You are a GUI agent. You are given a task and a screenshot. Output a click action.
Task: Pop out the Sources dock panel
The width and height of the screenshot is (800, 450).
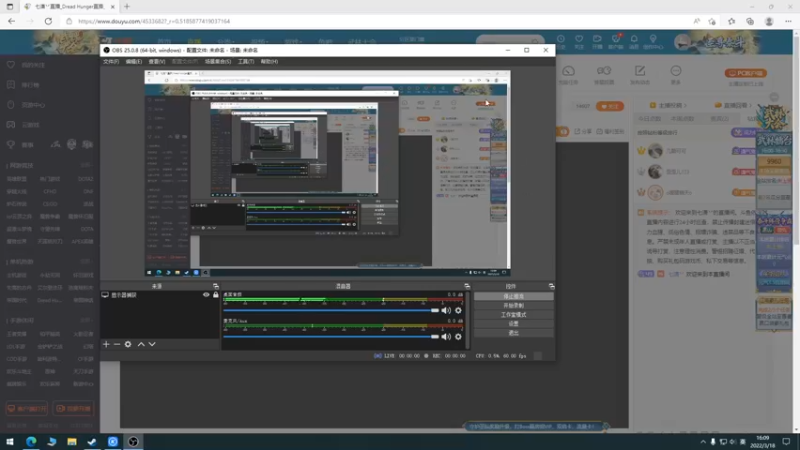(x=216, y=286)
